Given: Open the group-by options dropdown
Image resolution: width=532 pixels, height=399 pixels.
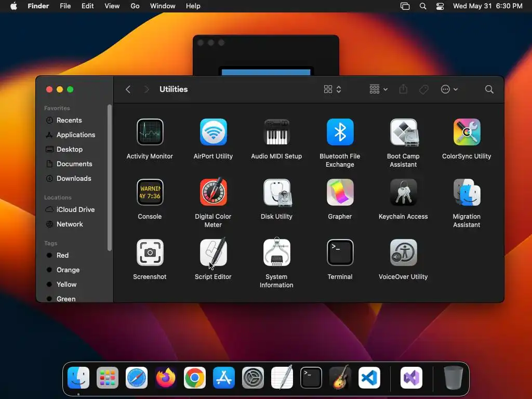Looking at the screenshot, I should point(378,89).
